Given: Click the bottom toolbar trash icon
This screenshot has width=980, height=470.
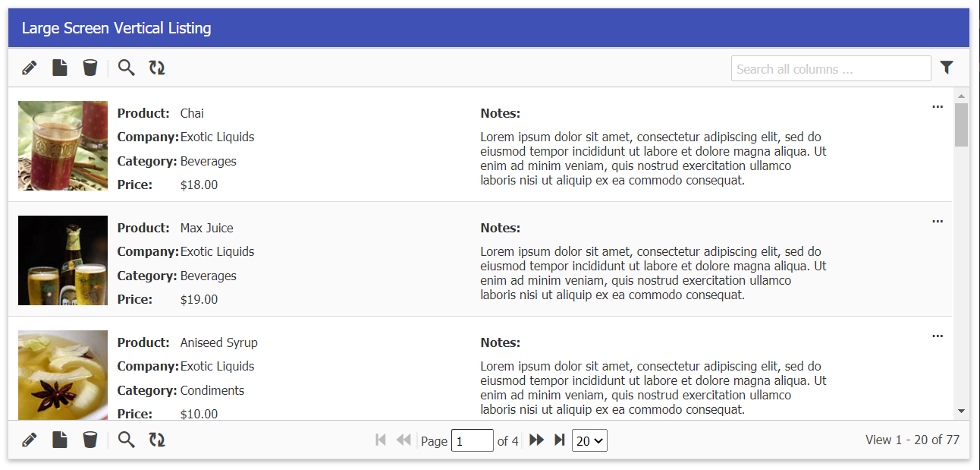Looking at the screenshot, I should click(90, 440).
